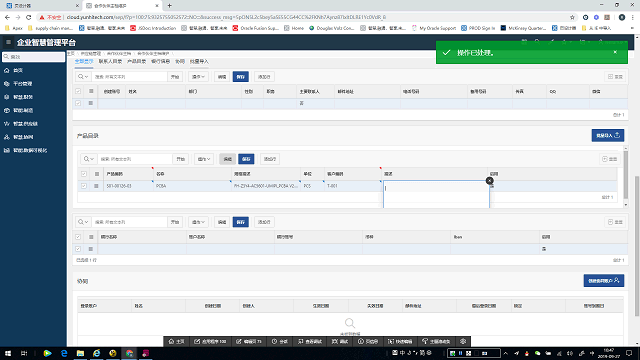
Task: Toggle checkbox for product row 501-00136-03
Action: coord(84,186)
